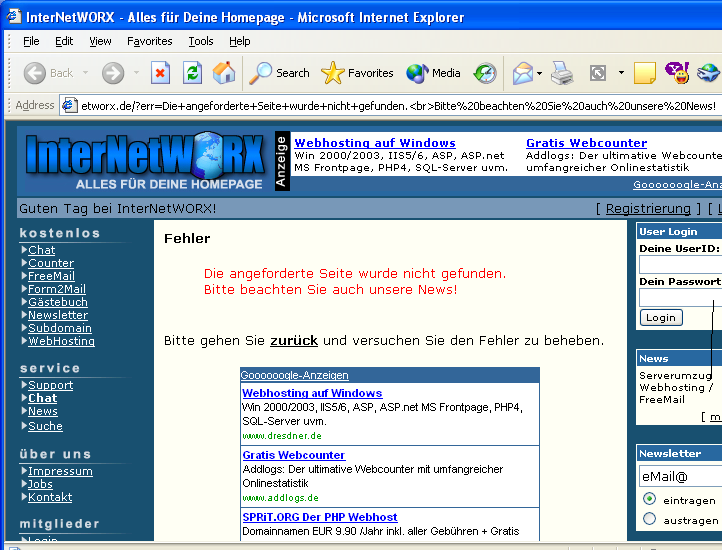
Task: Go to Home page icon
Action: [x=224, y=73]
